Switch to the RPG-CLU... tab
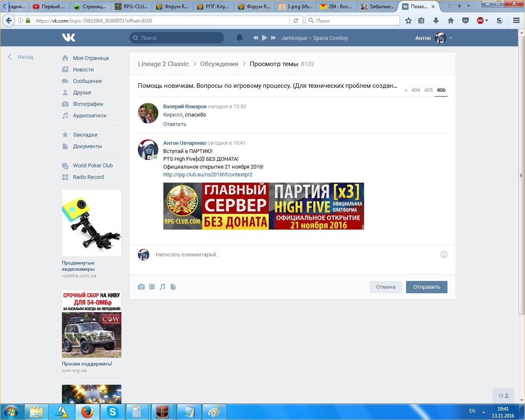525x420 pixels. (132, 6)
